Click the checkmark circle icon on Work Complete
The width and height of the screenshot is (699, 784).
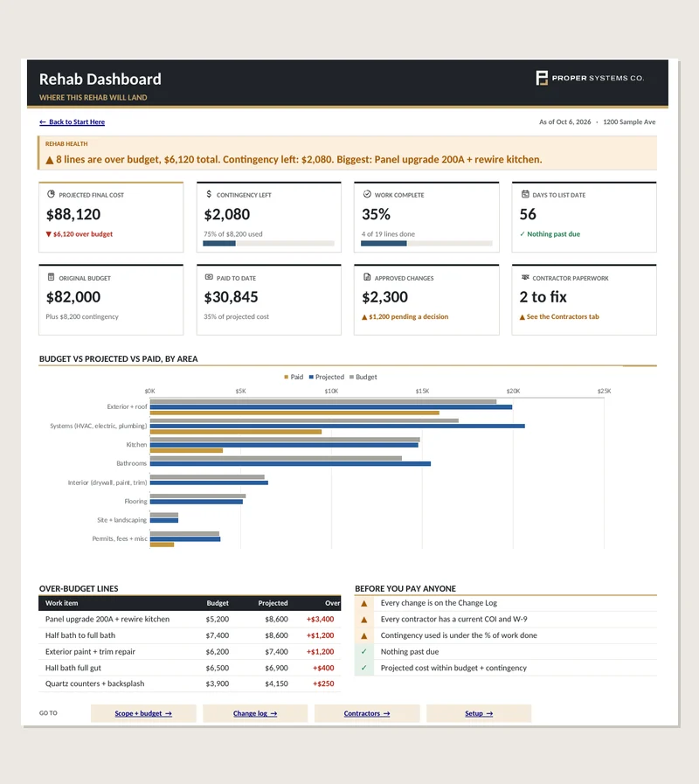tap(367, 194)
